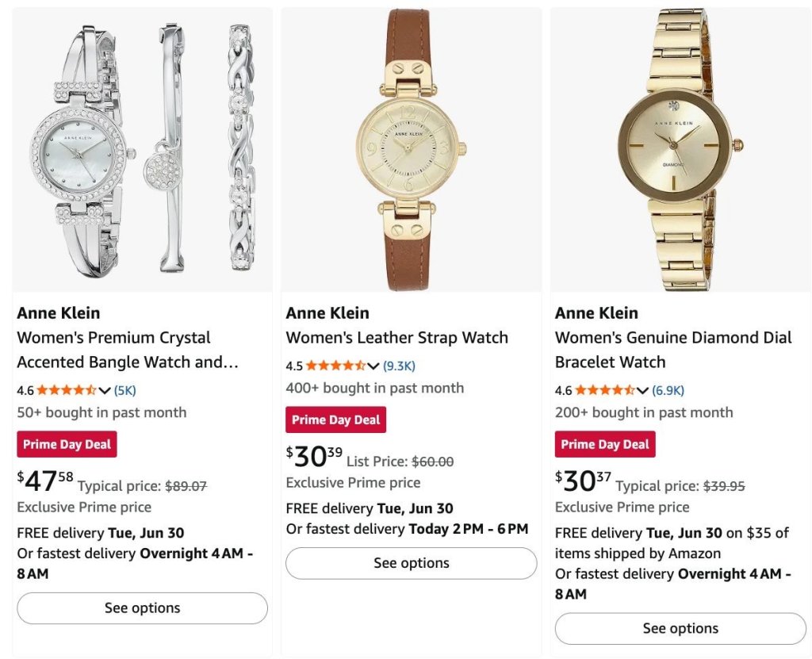Open the gold diamond dial bracelet watch image
This screenshot has width=812, height=659.
(680, 150)
